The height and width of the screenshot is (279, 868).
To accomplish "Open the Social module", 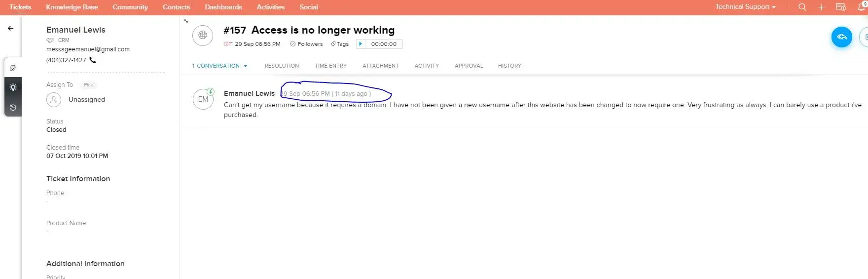I will (x=309, y=7).
